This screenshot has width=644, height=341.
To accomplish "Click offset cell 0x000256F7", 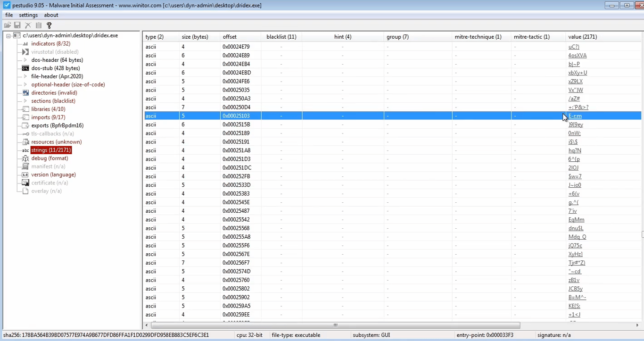I will pyautogui.click(x=236, y=263).
